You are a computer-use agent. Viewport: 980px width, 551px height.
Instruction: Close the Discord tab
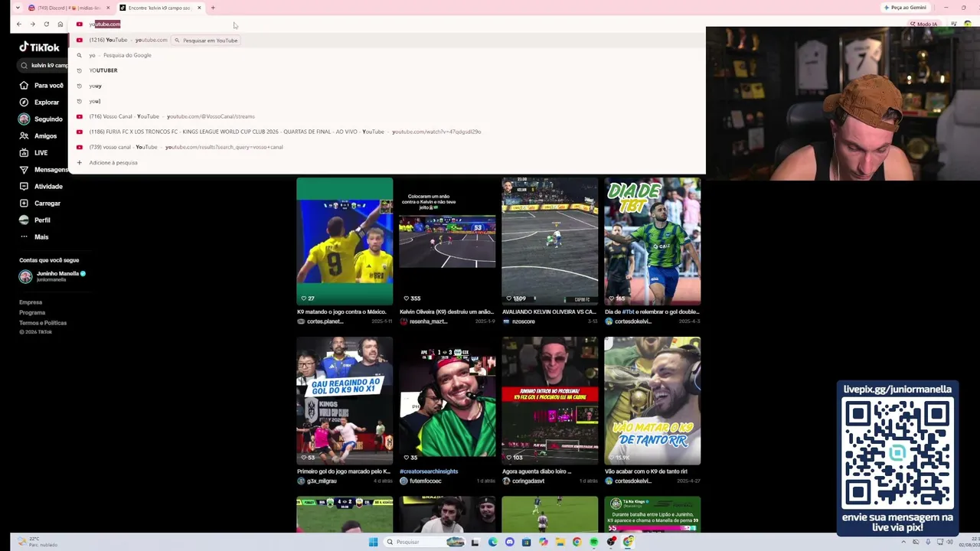[x=107, y=8]
